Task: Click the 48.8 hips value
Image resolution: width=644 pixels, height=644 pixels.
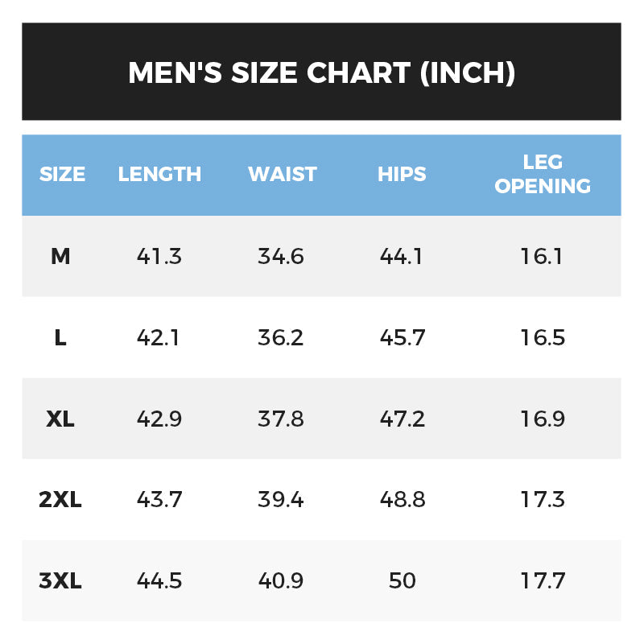Action: click(402, 500)
